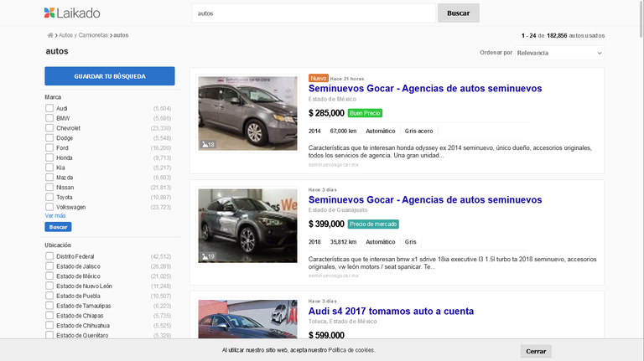The width and height of the screenshot is (644, 361).
Task: Toggle the Chevrolet brand checkbox
Action: (49, 128)
